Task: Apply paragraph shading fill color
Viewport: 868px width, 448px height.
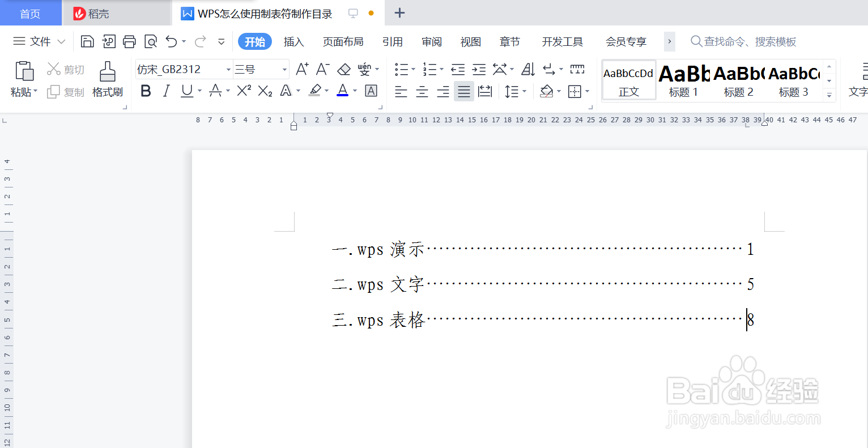Action: (546, 91)
